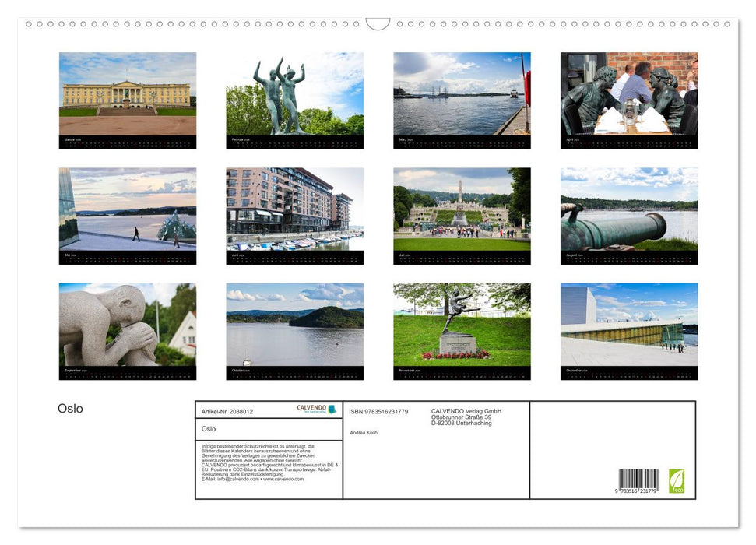This screenshot has height=545, width=756.
Task: Click the CALVENDO publisher logo
Action: point(314,408)
